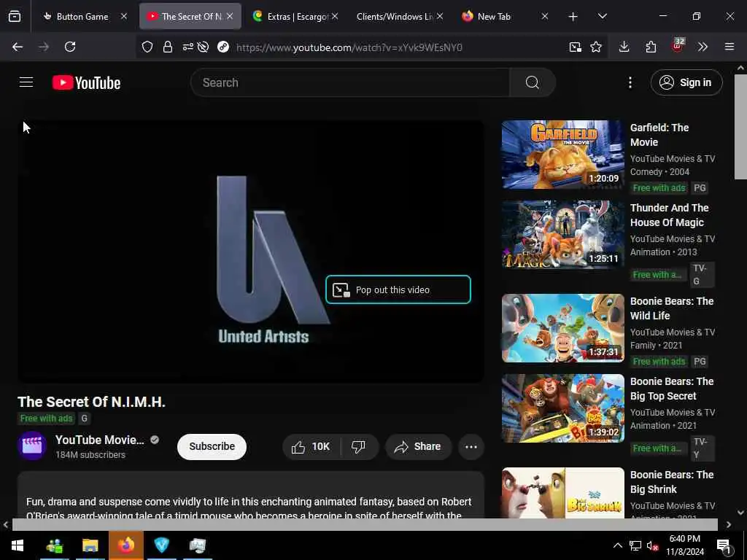This screenshot has height=560, width=747.
Task: Reload the current page
Action: coord(70,47)
